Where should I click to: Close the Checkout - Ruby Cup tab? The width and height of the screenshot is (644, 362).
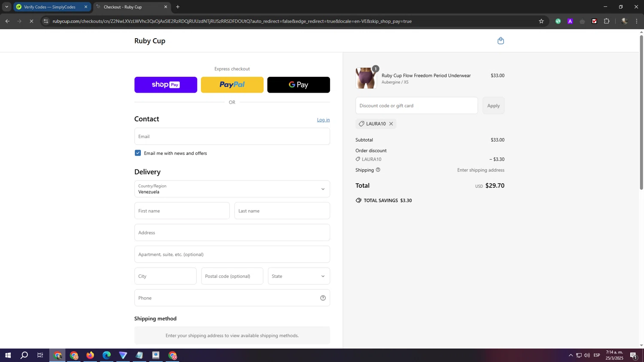click(166, 7)
